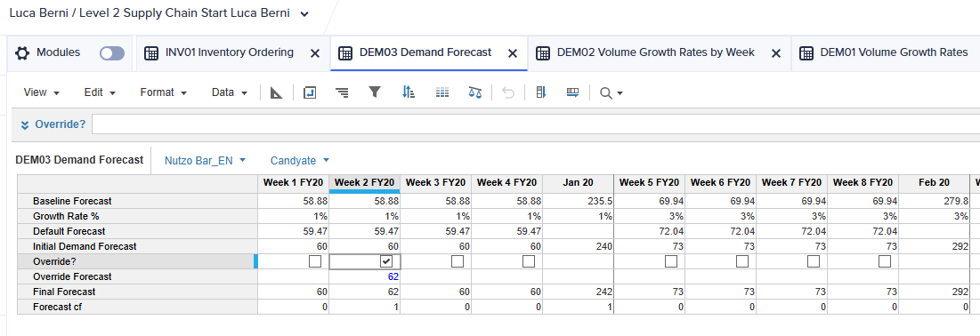Check Override? for Week 4 FY20
Image resolution: width=980 pixels, height=336 pixels.
[x=529, y=261]
